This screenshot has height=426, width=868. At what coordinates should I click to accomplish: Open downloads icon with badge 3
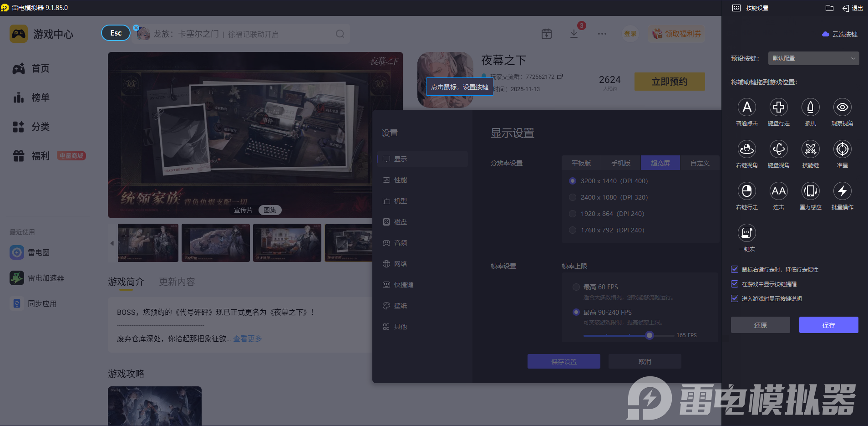(x=574, y=34)
